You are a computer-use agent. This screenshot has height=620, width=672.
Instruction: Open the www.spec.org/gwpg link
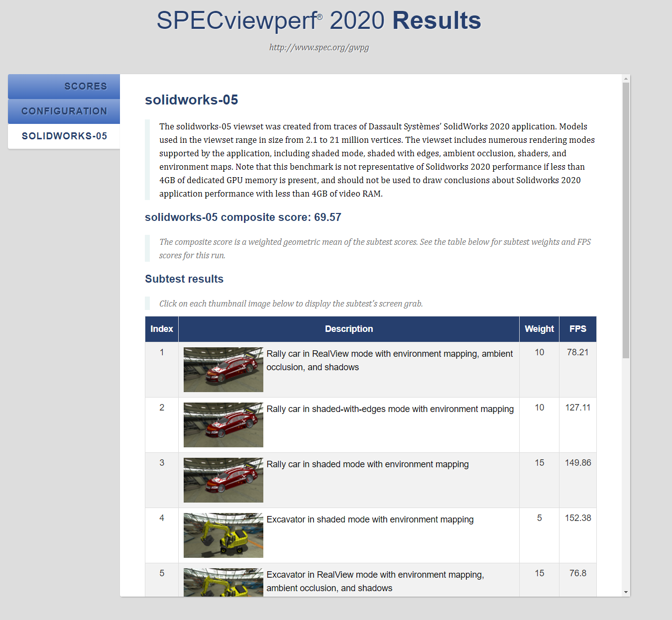click(x=319, y=48)
